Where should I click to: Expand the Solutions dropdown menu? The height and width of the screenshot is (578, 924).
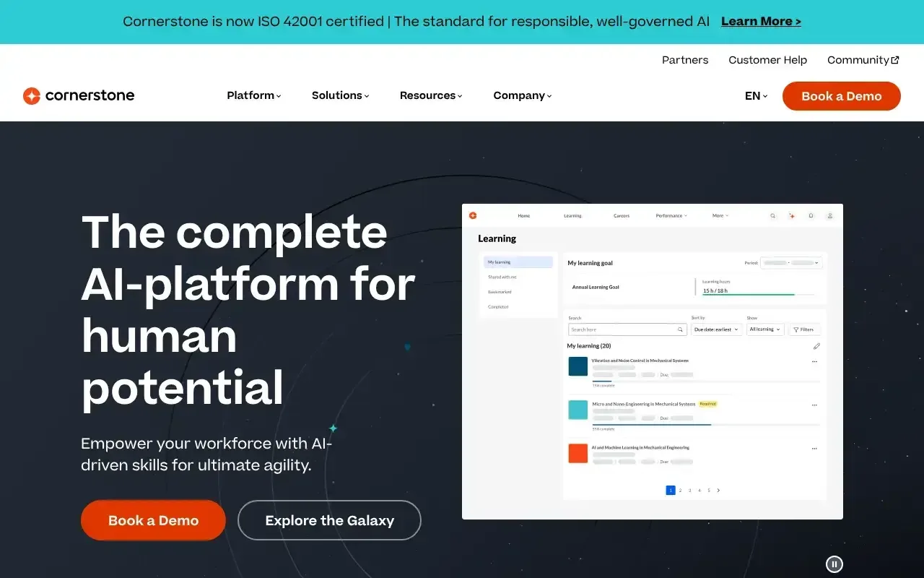(340, 95)
